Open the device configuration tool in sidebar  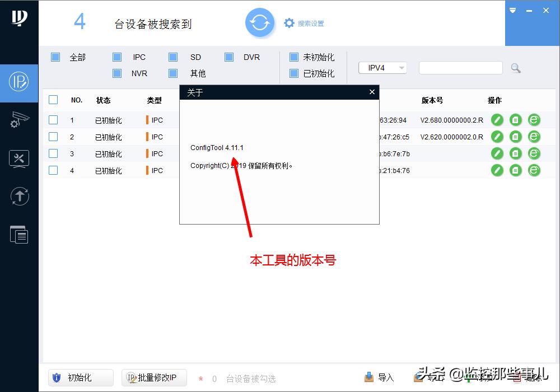click(19, 120)
